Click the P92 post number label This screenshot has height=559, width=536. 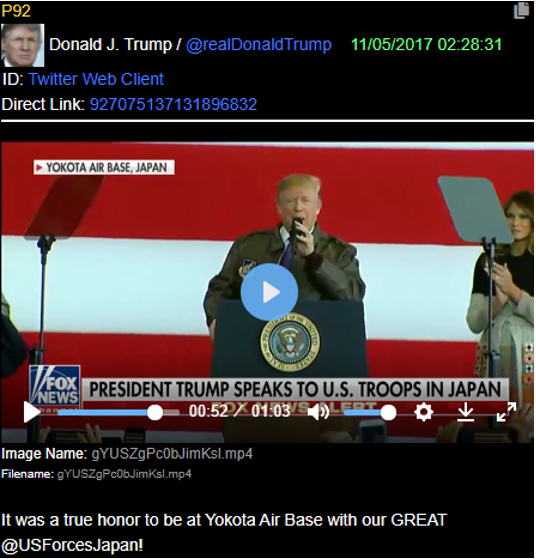(16, 11)
